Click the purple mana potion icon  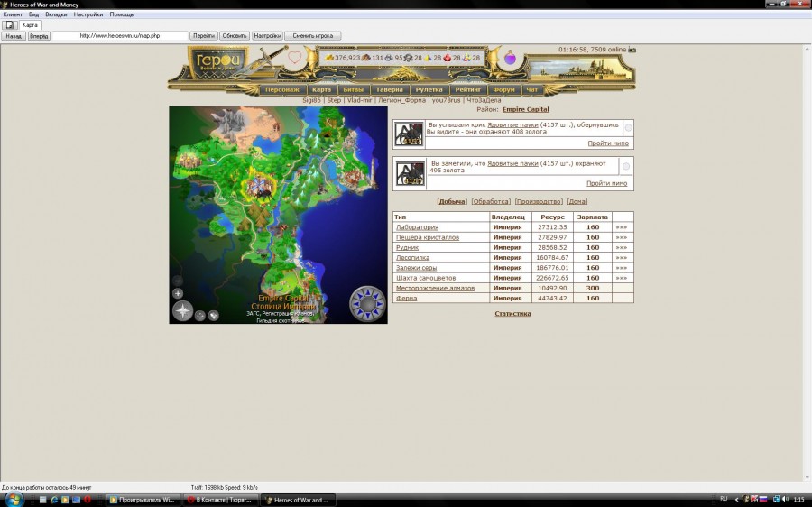click(x=510, y=58)
